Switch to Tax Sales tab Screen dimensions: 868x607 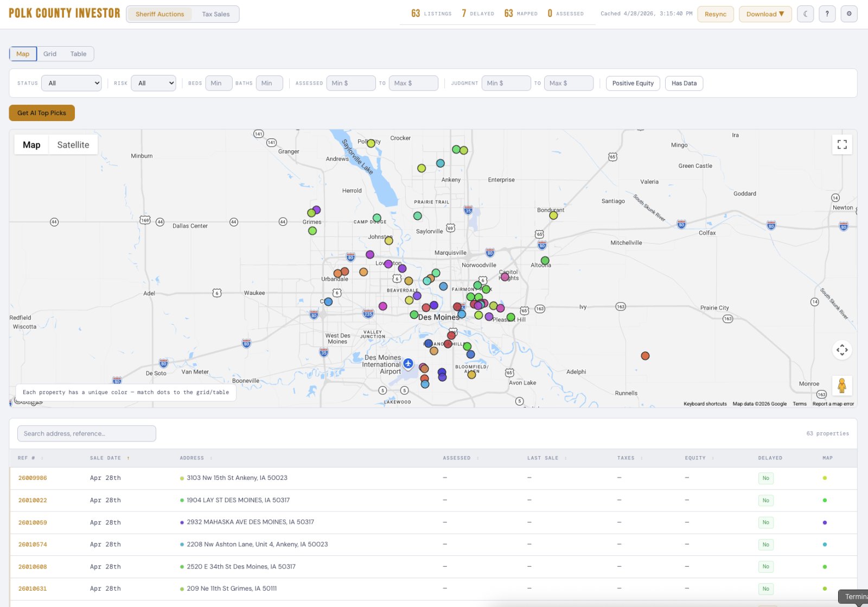(216, 14)
